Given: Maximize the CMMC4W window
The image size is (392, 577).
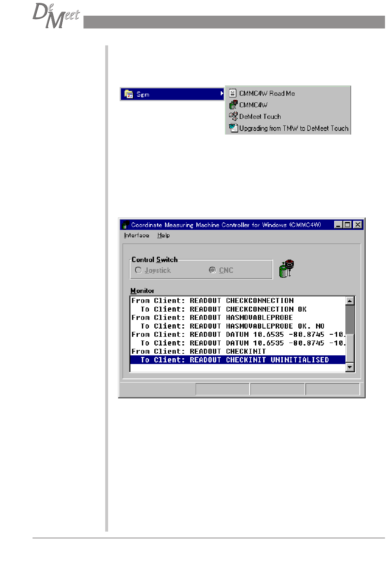Looking at the screenshot, I should 347,225.
